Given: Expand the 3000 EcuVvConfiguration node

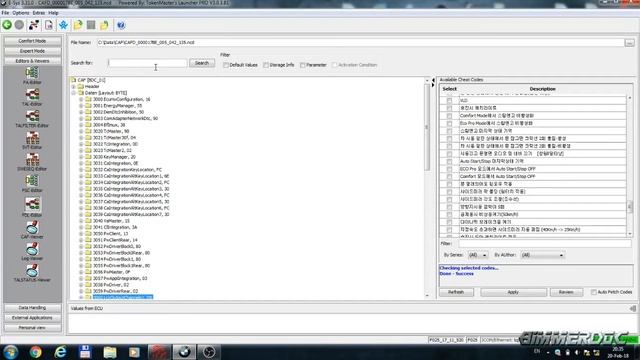Looking at the screenshot, I should (x=81, y=99).
